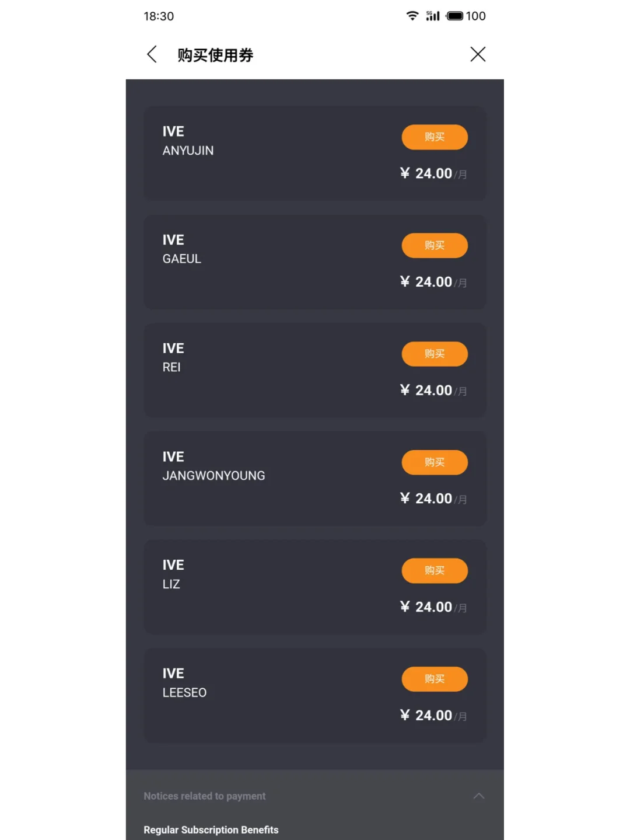630x840 pixels.
Task: Buy the REI subscription
Action: point(435,354)
